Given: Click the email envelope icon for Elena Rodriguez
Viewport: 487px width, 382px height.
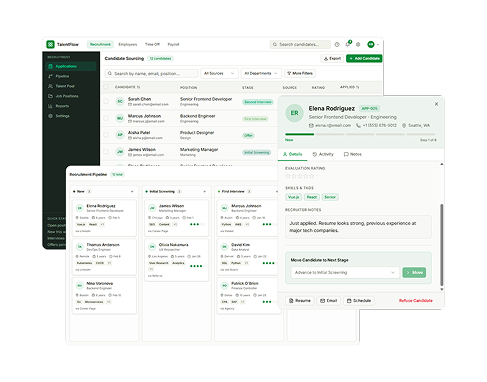Looking at the screenshot, I should pos(311,125).
